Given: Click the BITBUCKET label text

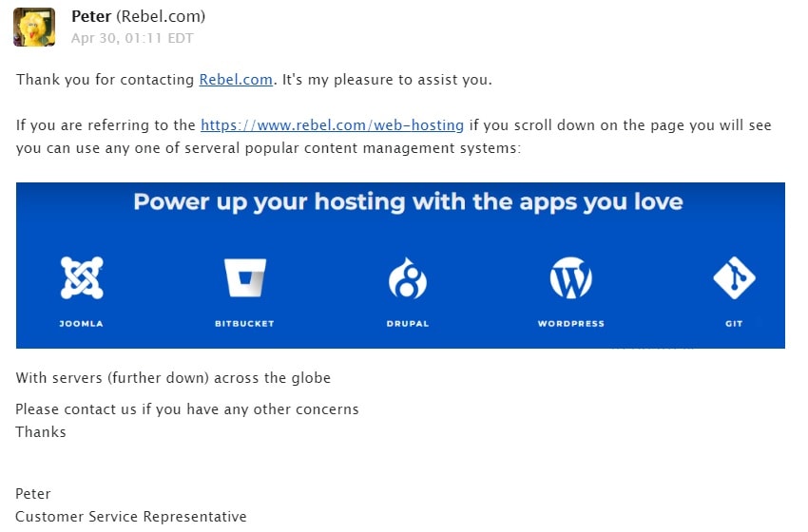Looking at the screenshot, I should click(244, 323).
